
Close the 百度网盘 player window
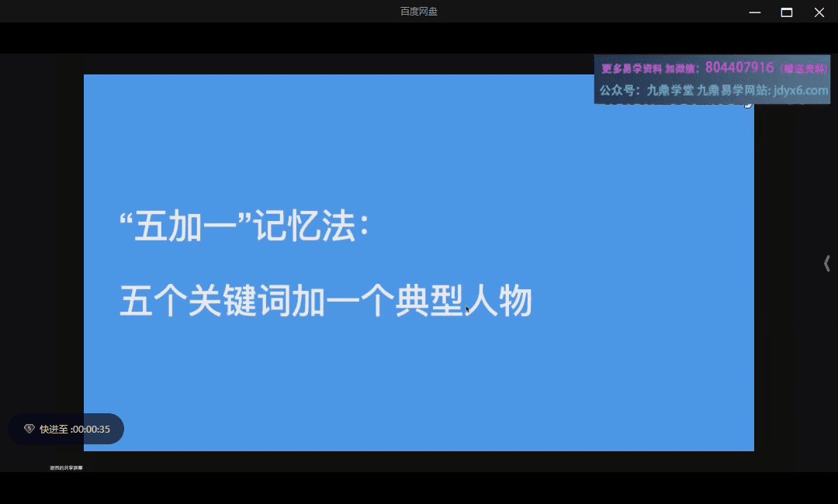click(819, 12)
